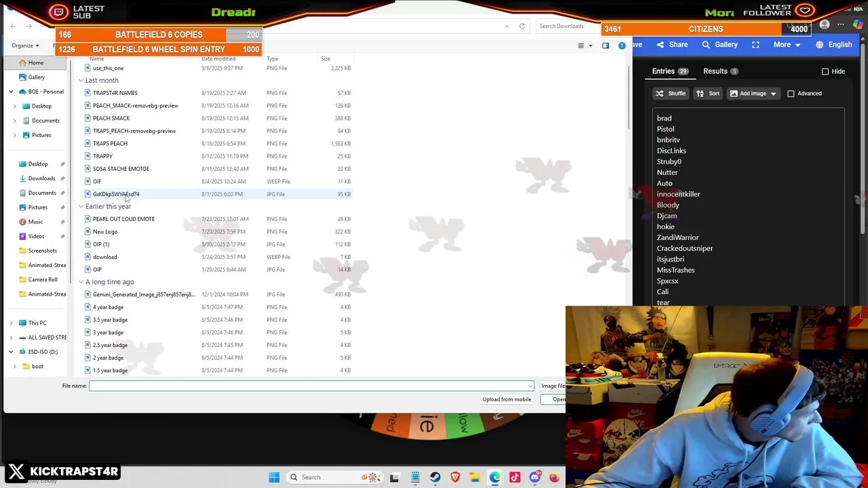The height and width of the screenshot is (488, 868).
Task: Enable the Advanced checkbox
Action: click(791, 94)
